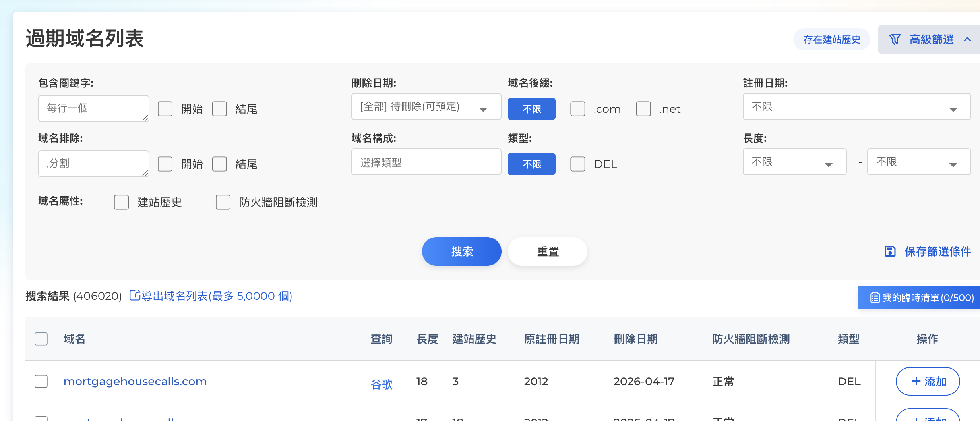This screenshot has width=980, height=421.
Task: Click the 域名排除 text area
Action: [x=94, y=163]
